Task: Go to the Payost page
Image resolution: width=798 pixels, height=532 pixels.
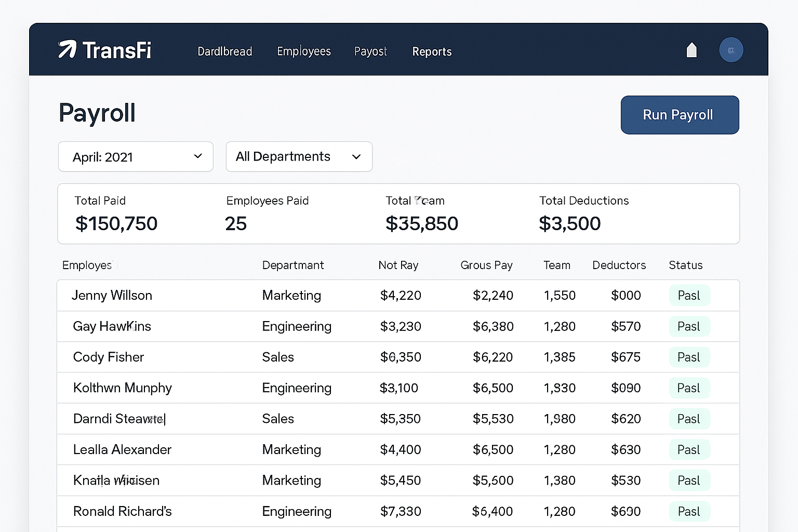Action: 370,51
